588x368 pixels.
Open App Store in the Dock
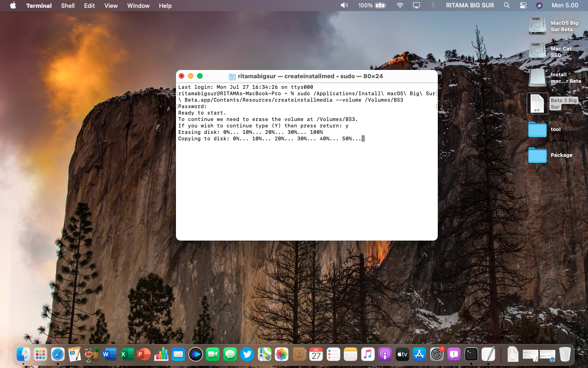click(x=419, y=354)
